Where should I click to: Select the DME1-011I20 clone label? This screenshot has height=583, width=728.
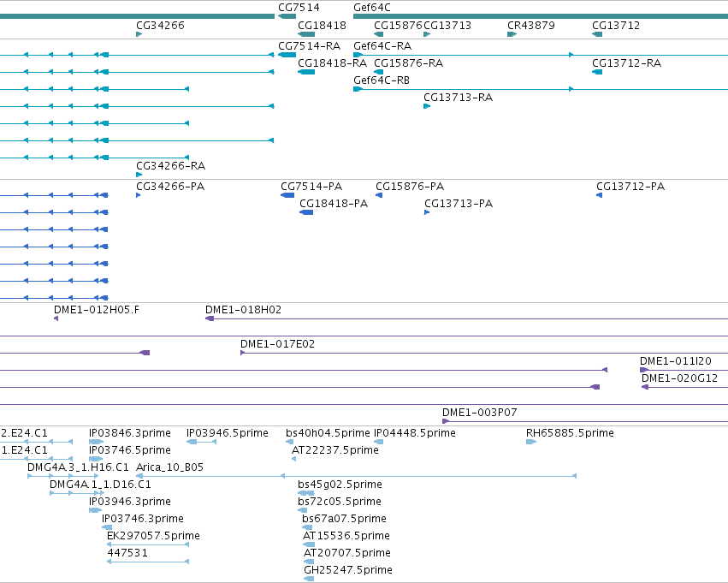676,361
